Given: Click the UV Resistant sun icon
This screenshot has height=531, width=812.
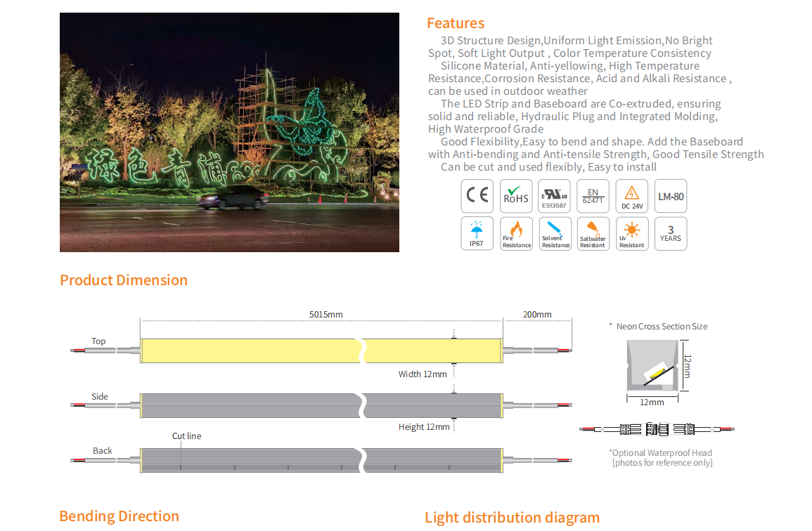Looking at the screenshot, I should pos(631,234).
